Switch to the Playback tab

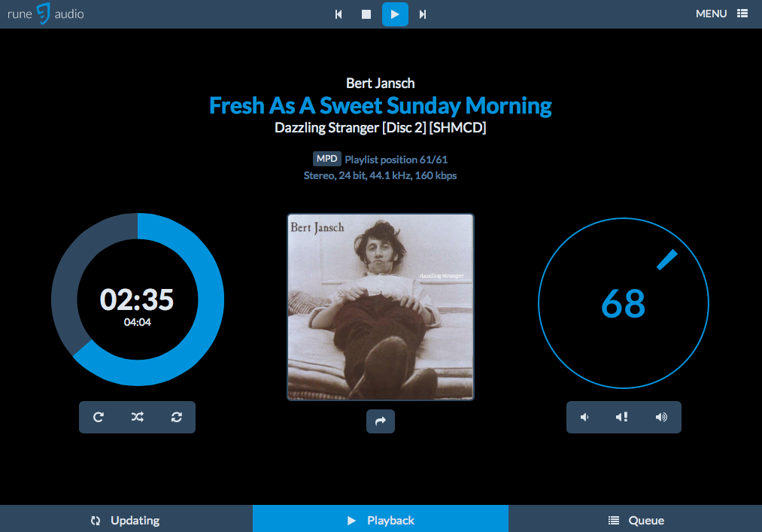[x=381, y=520]
